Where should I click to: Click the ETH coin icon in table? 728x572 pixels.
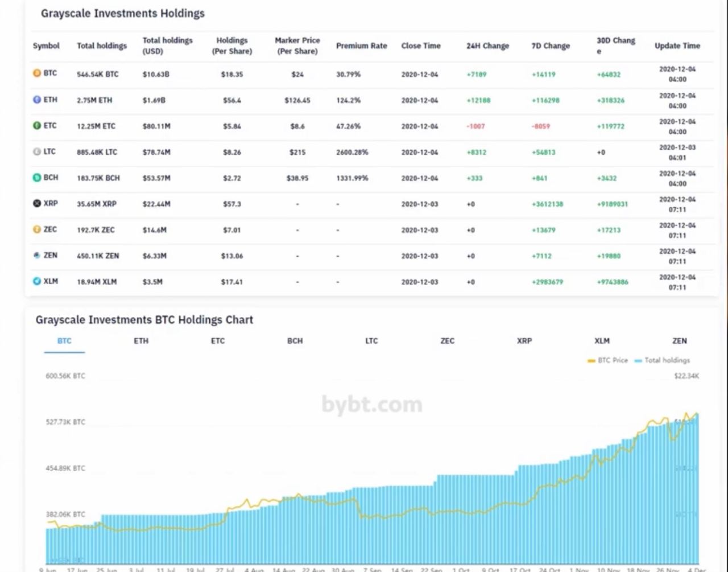37,100
